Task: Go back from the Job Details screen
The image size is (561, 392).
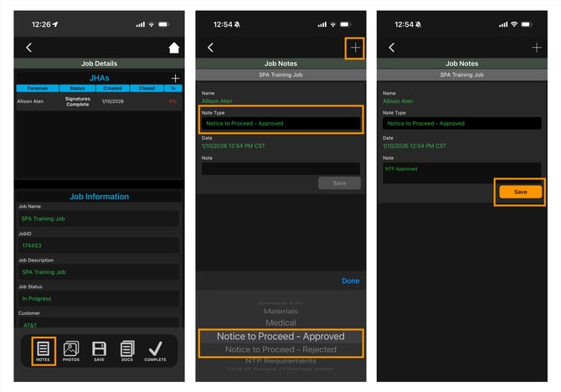Action: pos(29,48)
